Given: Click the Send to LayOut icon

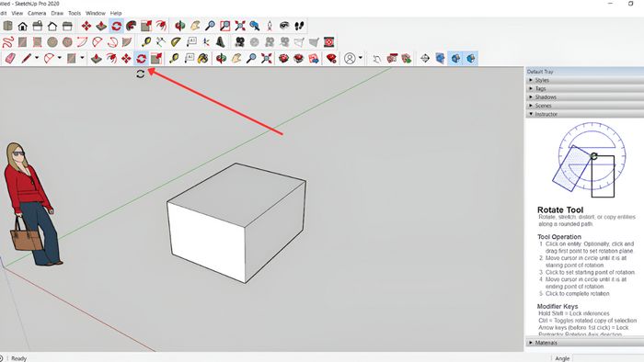Looking at the screenshot, I should coord(314,58).
